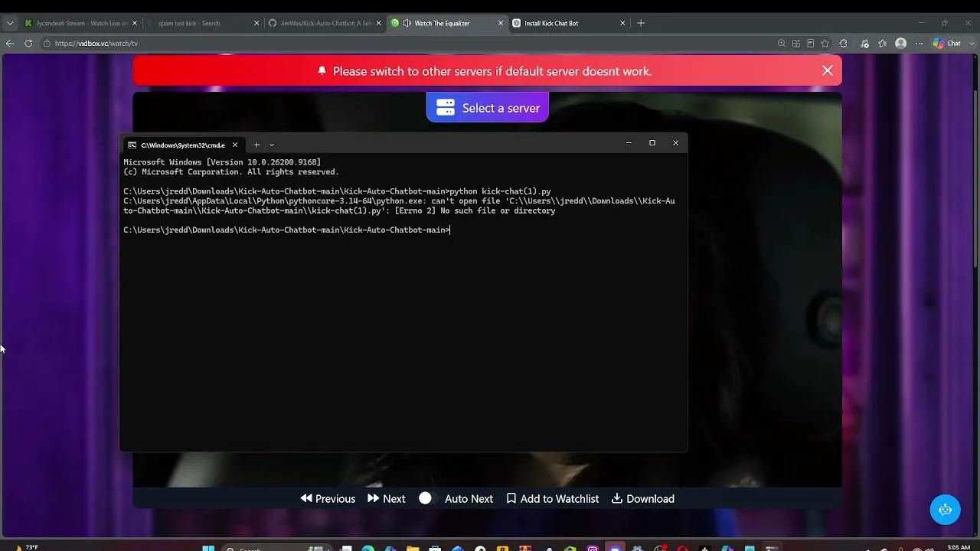Image resolution: width=980 pixels, height=551 pixels.
Task: Go to the Previous episode
Action: 328,499
